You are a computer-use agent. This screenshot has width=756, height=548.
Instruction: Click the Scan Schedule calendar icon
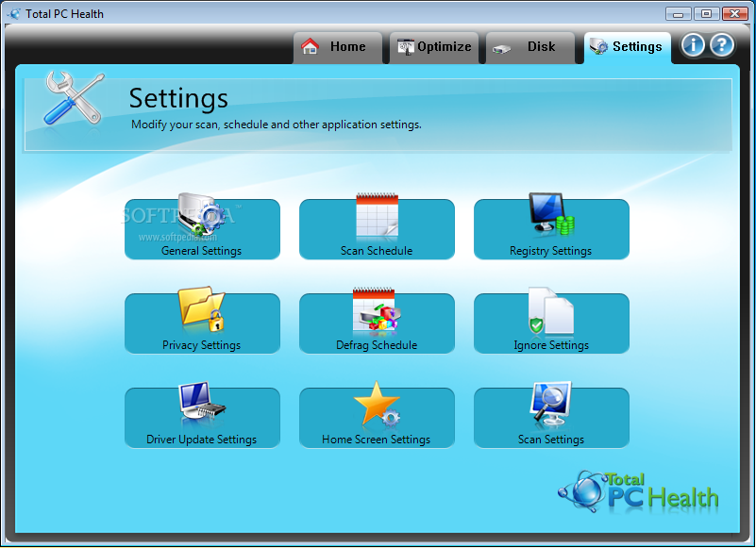[377, 215]
